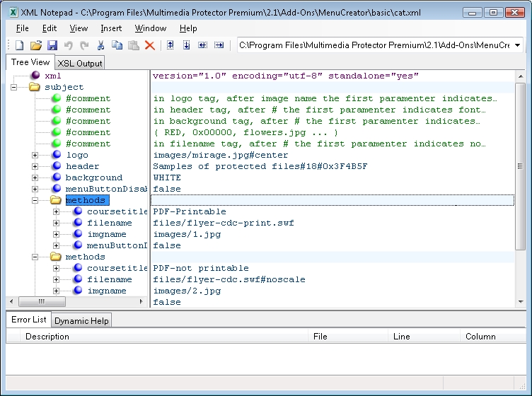Open the Insert menu

(111, 28)
